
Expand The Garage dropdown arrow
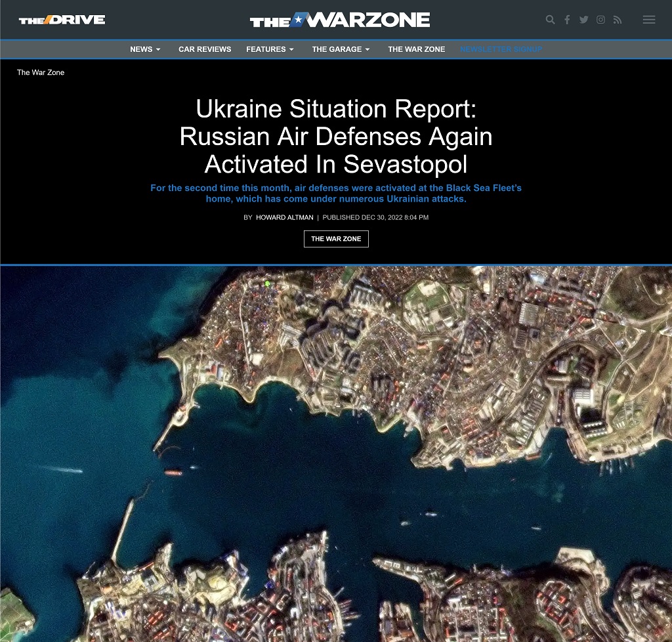(x=367, y=50)
